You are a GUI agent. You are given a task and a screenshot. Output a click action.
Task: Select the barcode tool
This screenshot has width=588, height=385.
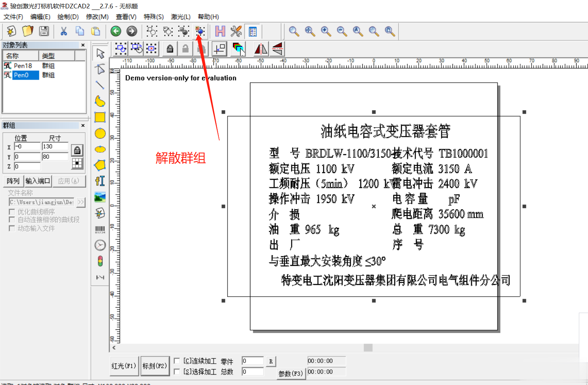coord(100,229)
